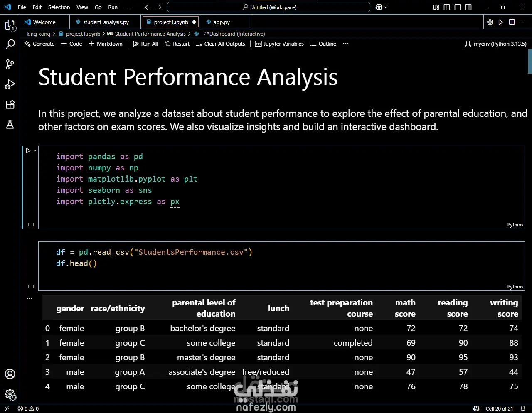532x413 pixels.
Task: Open the Go menu
Action: coord(98,7)
